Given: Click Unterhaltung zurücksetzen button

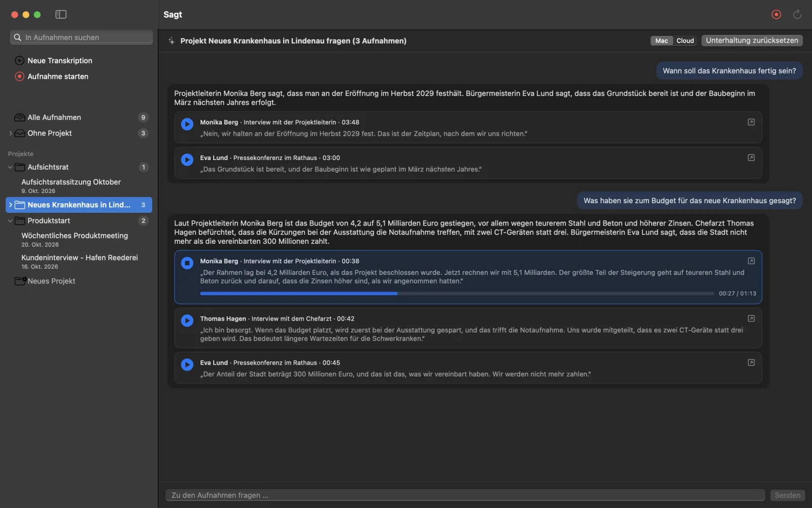Looking at the screenshot, I should pyautogui.click(x=752, y=41).
